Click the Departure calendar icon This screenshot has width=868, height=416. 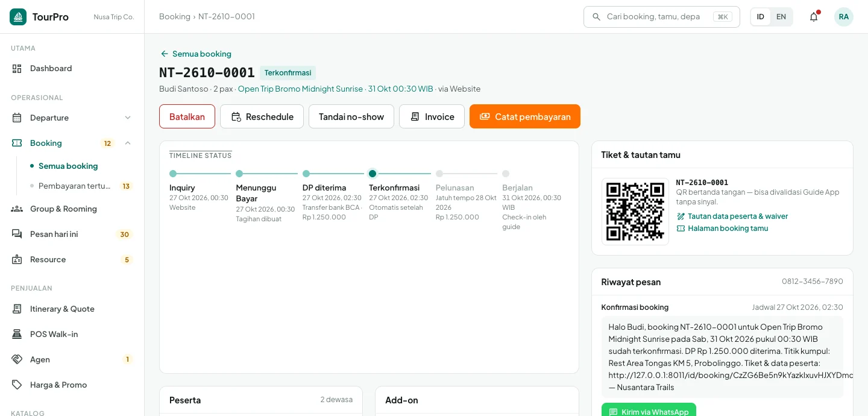pos(17,118)
